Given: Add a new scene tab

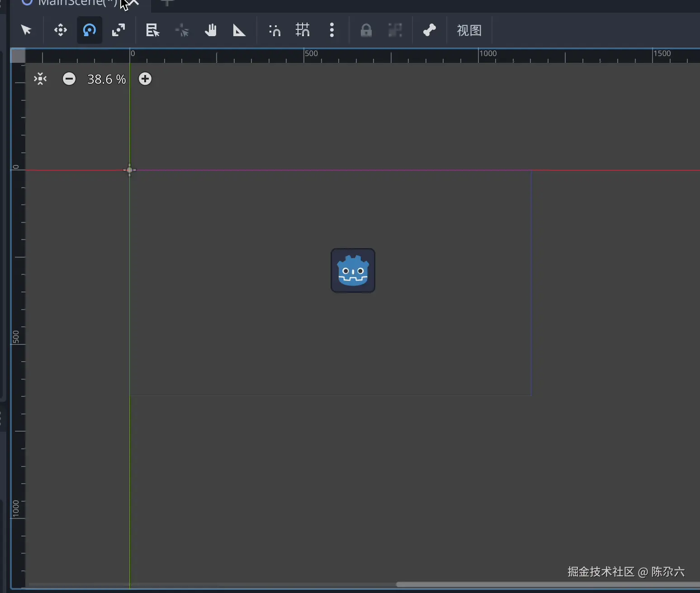Looking at the screenshot, I should point(167,3).
